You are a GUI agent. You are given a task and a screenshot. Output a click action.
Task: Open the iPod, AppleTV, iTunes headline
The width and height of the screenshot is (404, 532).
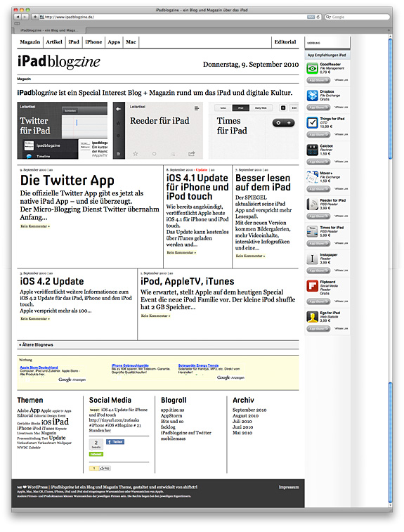click(187, 281)
